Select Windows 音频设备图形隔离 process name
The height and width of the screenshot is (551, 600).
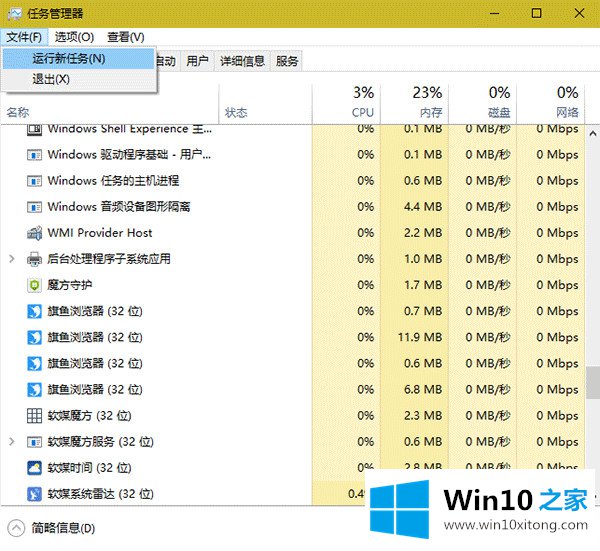tap(119, 207)
